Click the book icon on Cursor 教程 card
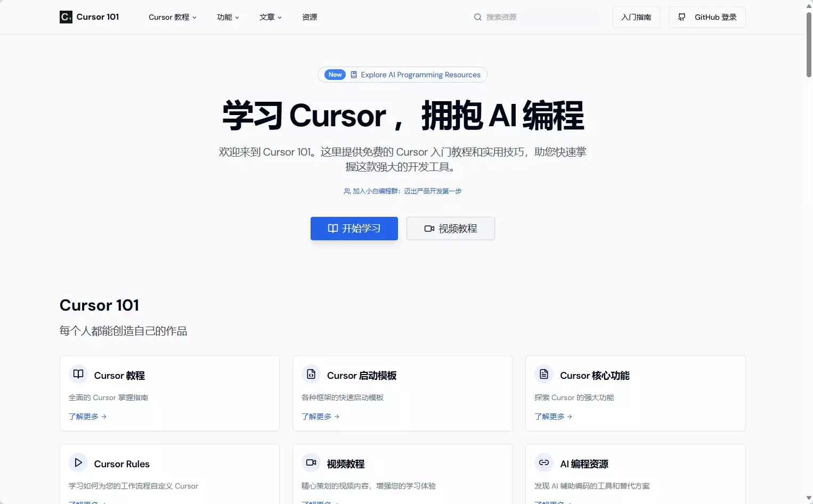 tap(78, 374)
